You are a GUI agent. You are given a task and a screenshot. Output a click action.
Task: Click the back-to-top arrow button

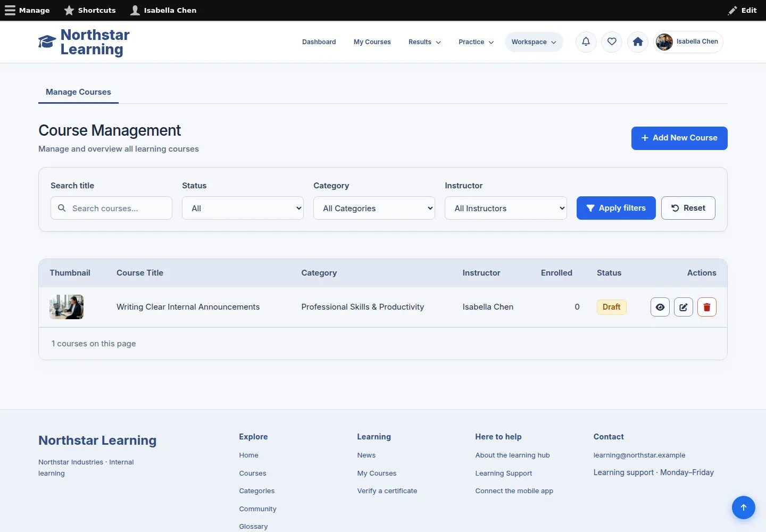tap(744, 508)
